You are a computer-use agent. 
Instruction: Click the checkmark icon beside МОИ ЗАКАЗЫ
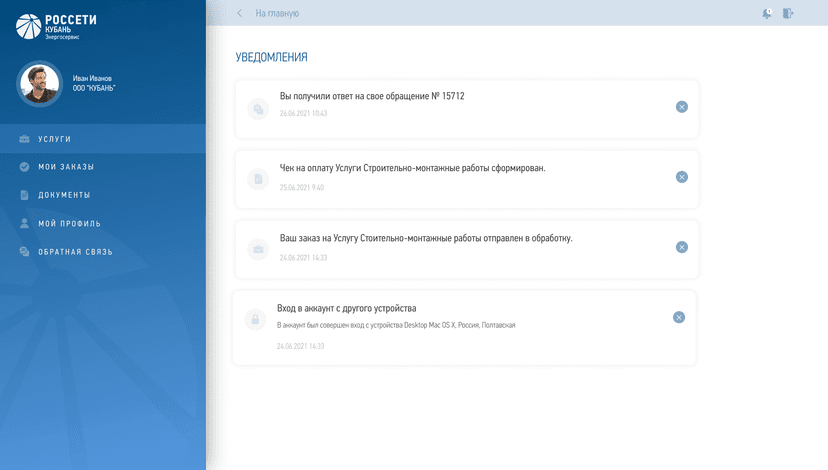24,167
